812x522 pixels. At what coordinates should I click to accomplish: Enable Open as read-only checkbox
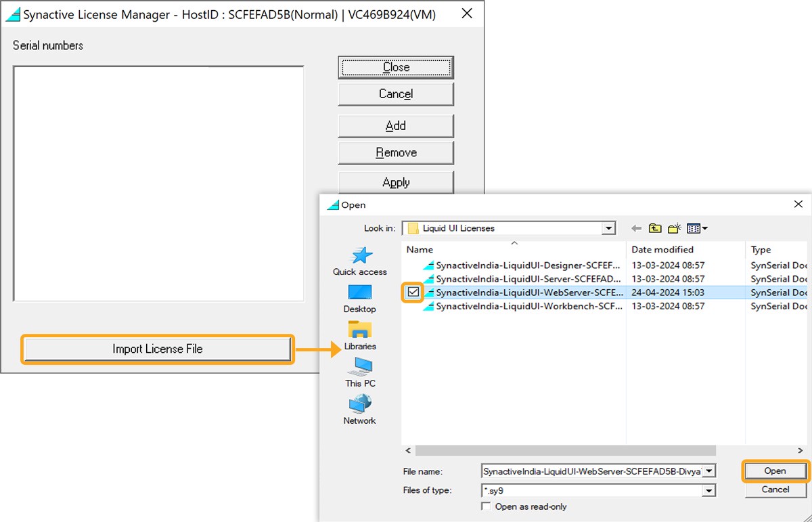coord(485,506)
